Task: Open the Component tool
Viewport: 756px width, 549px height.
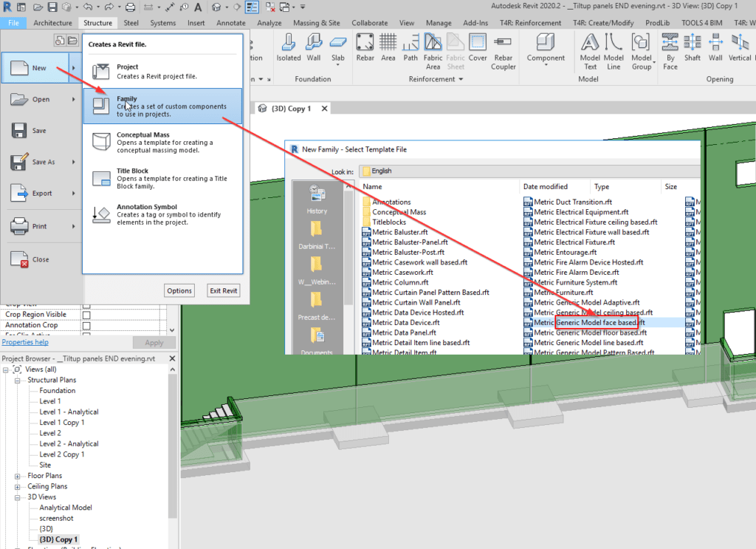Action: tap(546, 48)
